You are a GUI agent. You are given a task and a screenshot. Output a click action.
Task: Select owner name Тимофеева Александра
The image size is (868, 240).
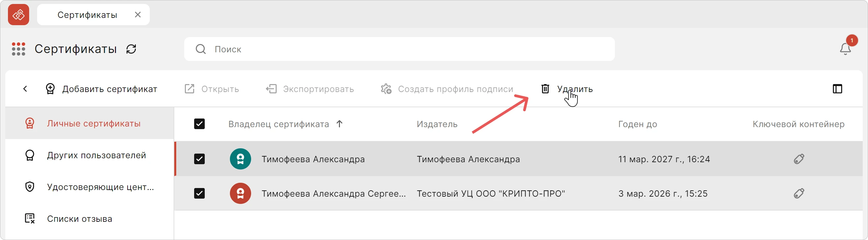313,159
